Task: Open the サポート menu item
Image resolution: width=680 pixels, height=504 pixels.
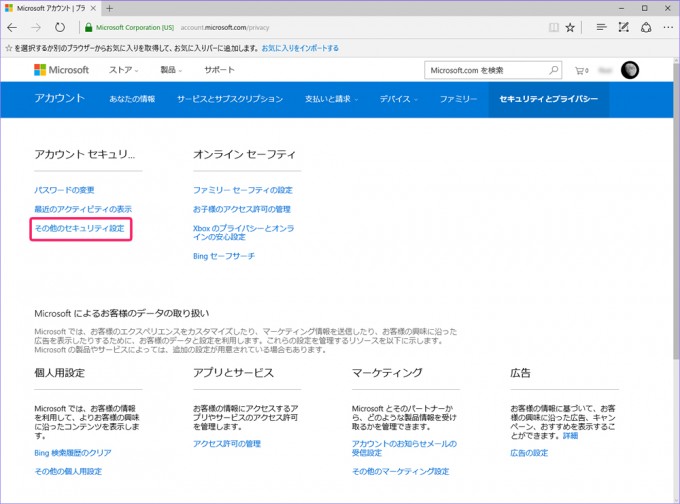Action: tap(219, 70)
